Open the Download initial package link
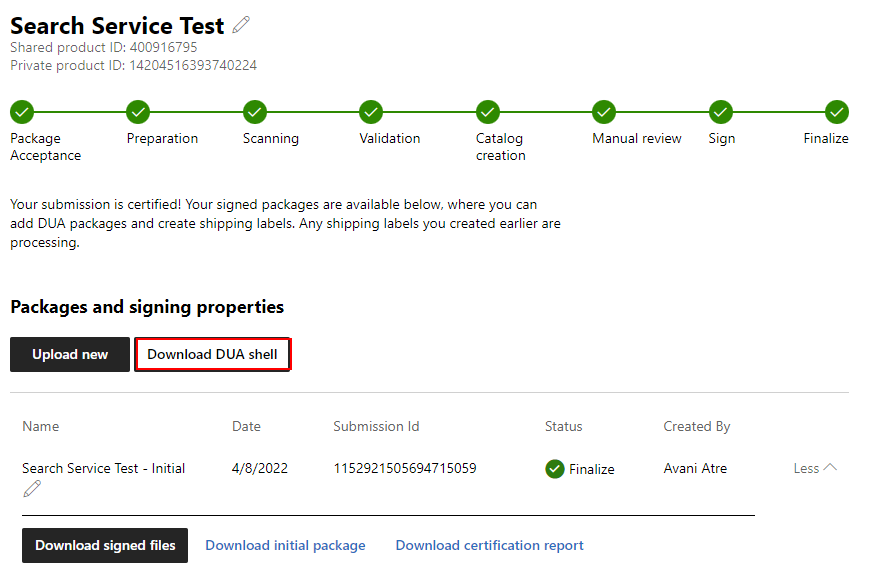Screen dimensions: 872x571 (285, 545)
